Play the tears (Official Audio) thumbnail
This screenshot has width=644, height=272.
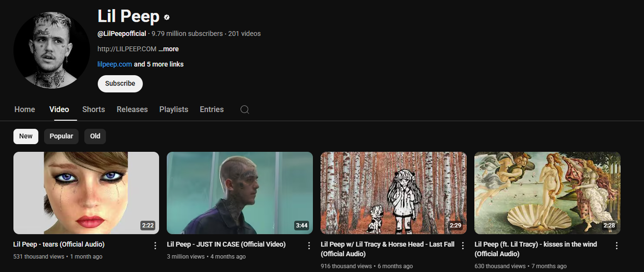coord(86,193)
